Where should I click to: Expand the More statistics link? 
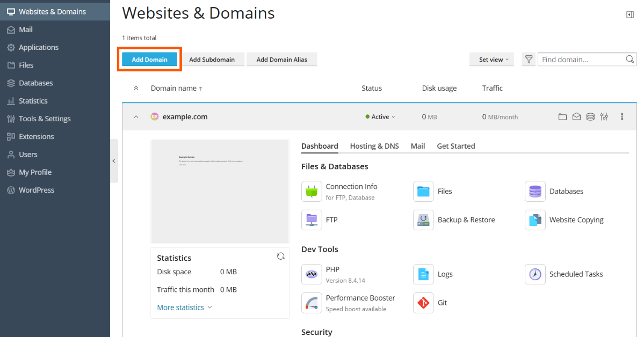coord(184,307)
